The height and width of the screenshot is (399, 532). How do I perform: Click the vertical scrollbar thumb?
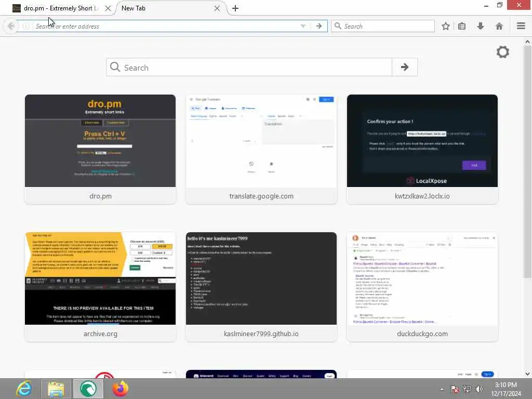point(527,162)
